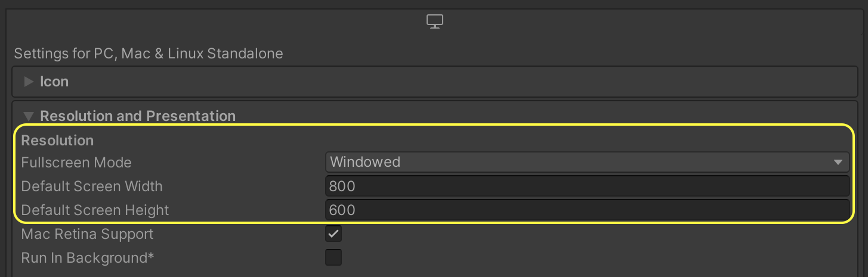The width and height of the screenshot is (868, 277).
Task: Click the bold Resolution subheading
Action: [x=57, y=141]
